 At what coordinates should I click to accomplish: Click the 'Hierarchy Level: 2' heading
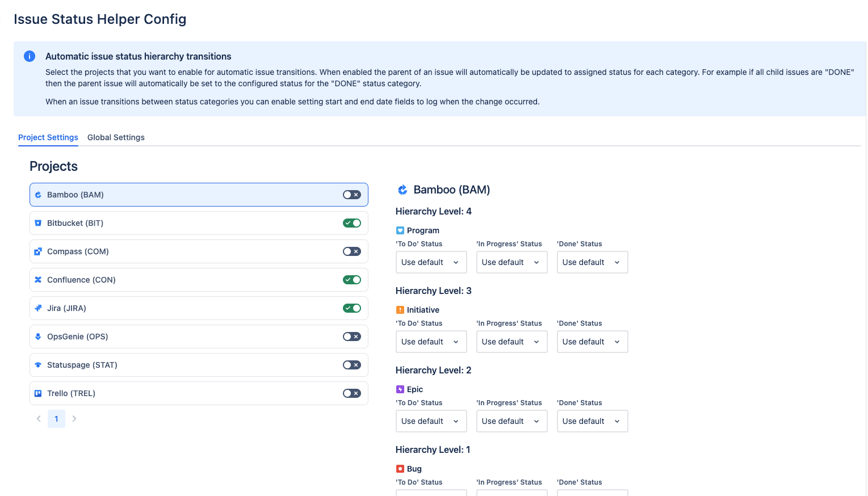(x=434, y=370)
